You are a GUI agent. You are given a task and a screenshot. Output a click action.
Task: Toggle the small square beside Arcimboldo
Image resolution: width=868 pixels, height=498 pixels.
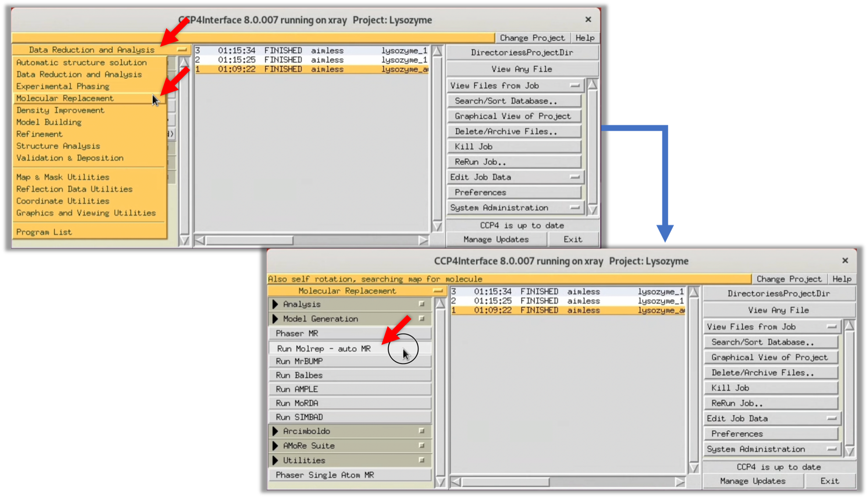click(x=421, y=431)
